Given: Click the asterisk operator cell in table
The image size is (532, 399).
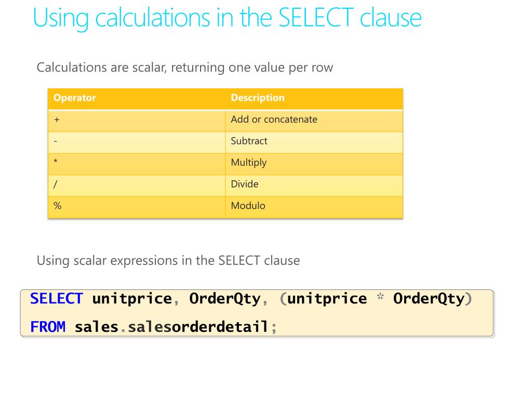Looking at the screenshot, I should click(137, 164).
